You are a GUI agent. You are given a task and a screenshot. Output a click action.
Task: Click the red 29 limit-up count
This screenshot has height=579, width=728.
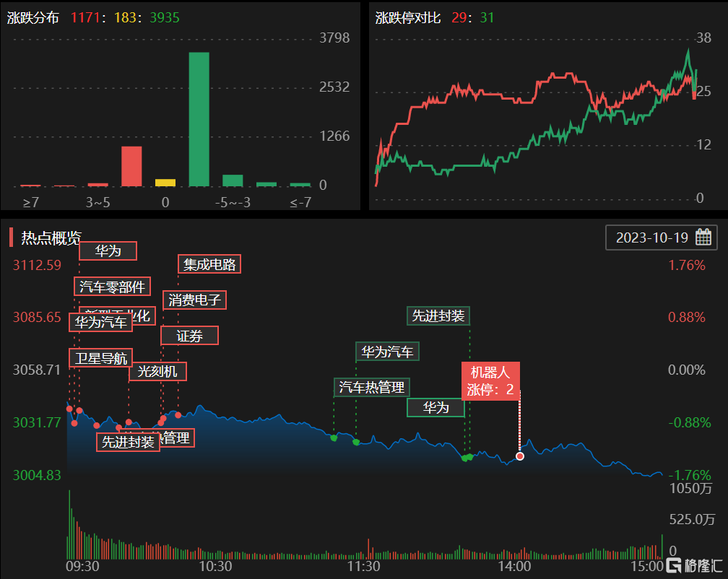tap(459, 17)
